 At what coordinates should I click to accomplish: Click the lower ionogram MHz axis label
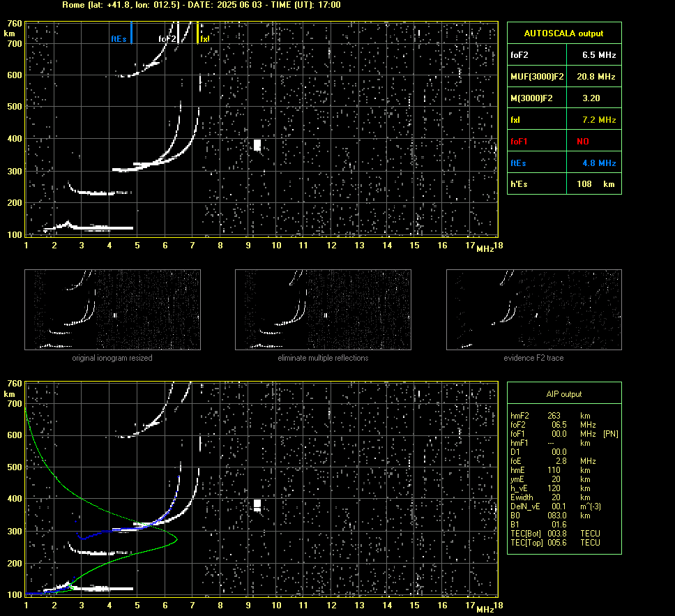click(485, 609)
